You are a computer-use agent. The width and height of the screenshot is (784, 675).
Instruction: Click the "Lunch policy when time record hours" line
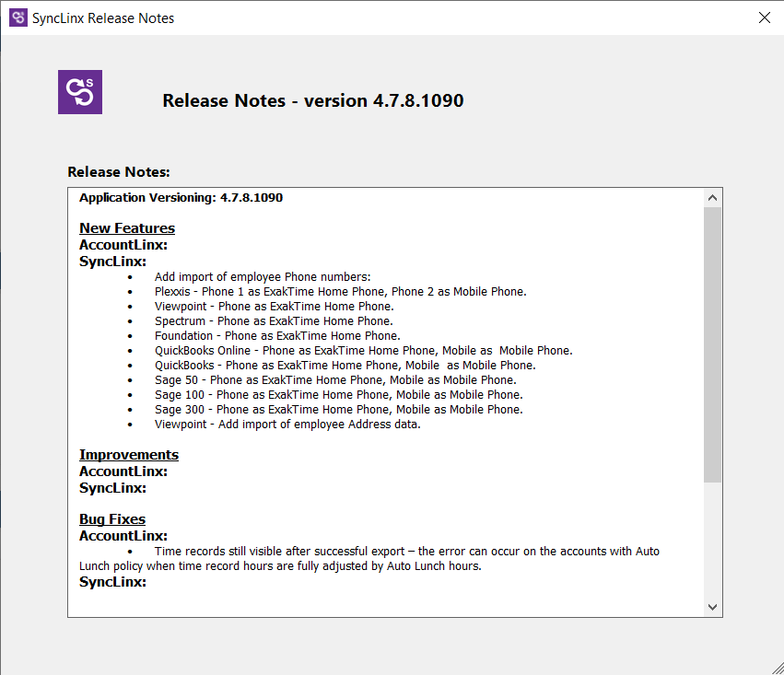click(x=280, y=566)
